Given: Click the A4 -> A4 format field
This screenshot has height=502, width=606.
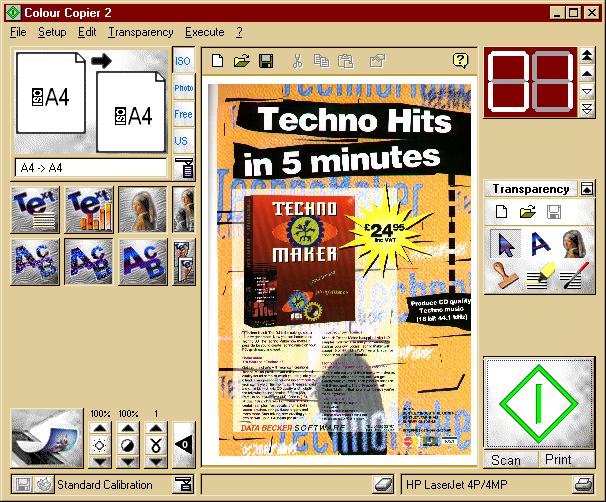Looking at the screenshot, I should coord(91,168).
